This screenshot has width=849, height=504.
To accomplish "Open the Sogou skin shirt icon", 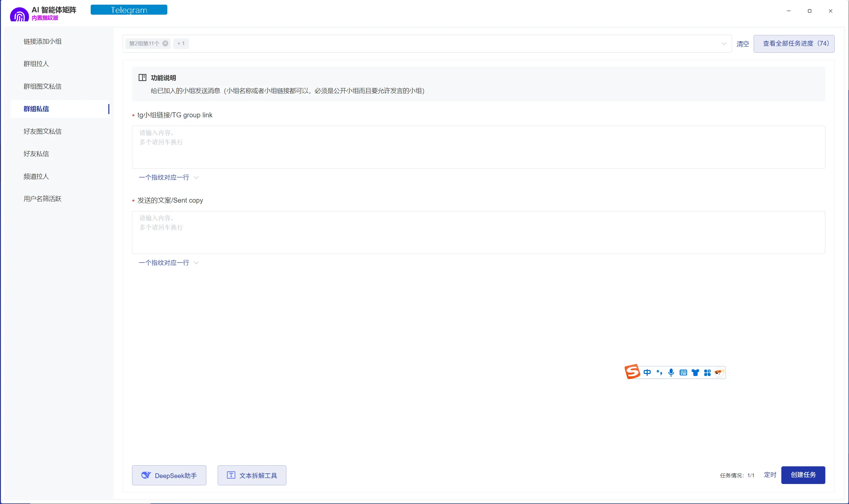I will tap(695, 373).
